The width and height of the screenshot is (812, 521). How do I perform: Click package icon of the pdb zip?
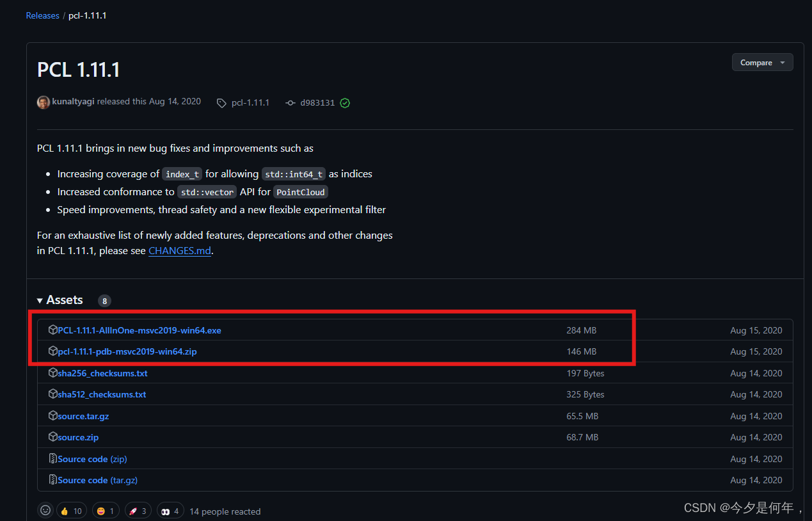[53, 351]
